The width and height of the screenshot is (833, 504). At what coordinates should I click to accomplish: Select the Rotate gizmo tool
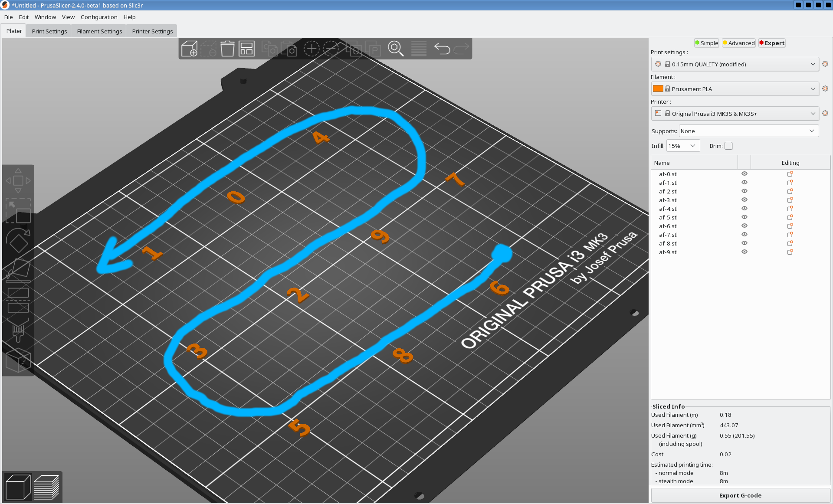click(18, 240)
